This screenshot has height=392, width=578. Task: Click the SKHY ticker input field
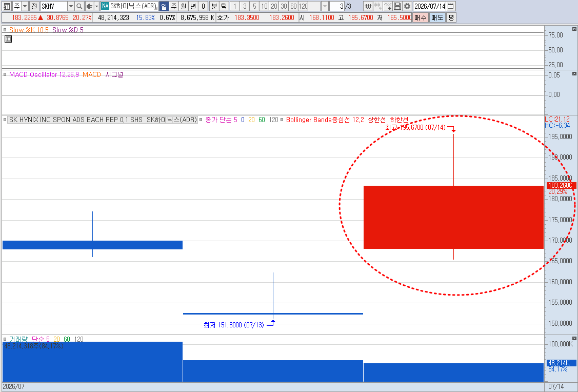coord(53,6)
